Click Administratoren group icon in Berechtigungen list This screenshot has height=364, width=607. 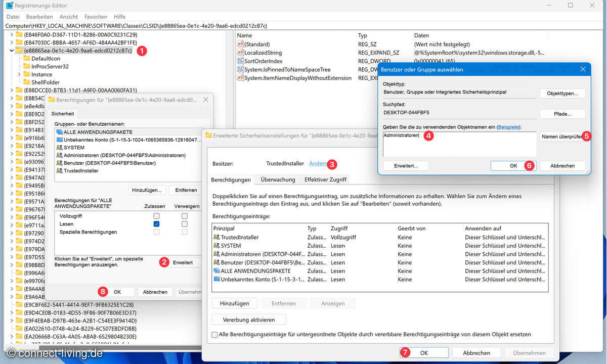point(60,155)
